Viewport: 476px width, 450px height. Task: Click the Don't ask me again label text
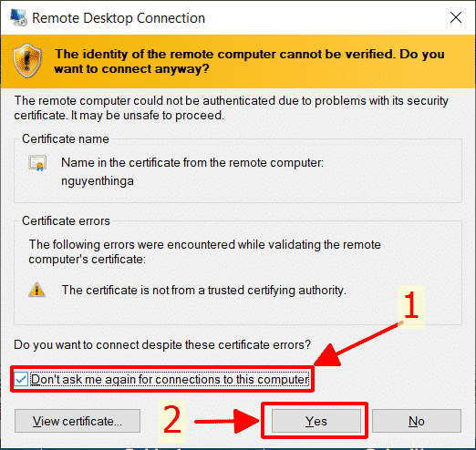click(170, 379)
